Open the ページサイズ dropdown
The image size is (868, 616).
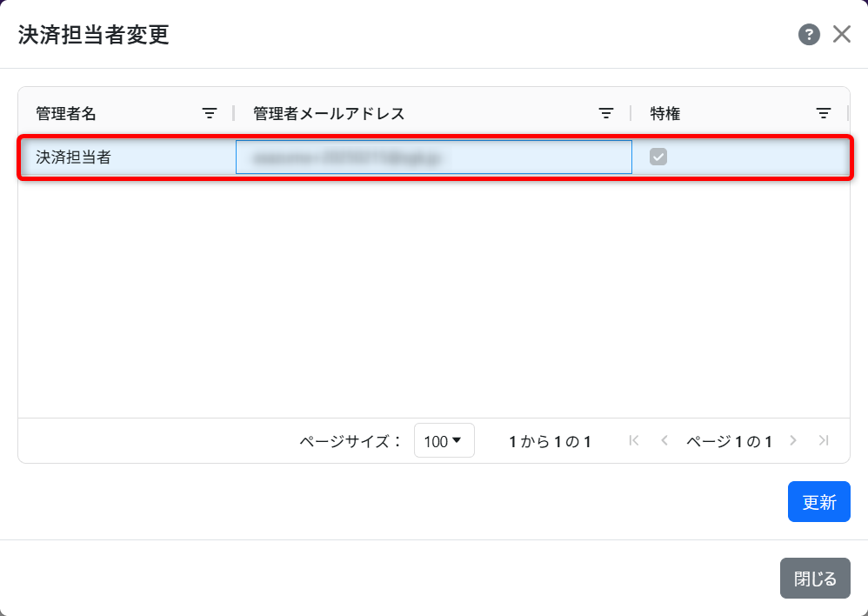444,441
